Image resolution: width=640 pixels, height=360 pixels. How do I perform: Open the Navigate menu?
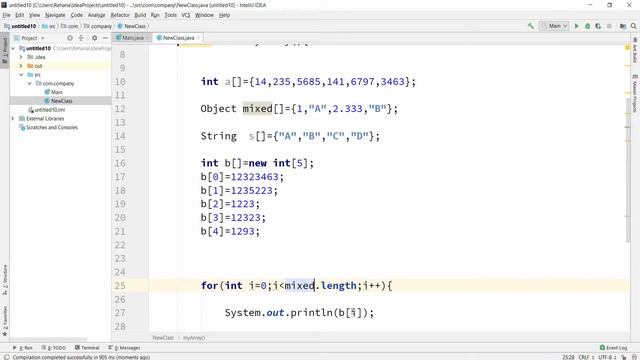55,15
